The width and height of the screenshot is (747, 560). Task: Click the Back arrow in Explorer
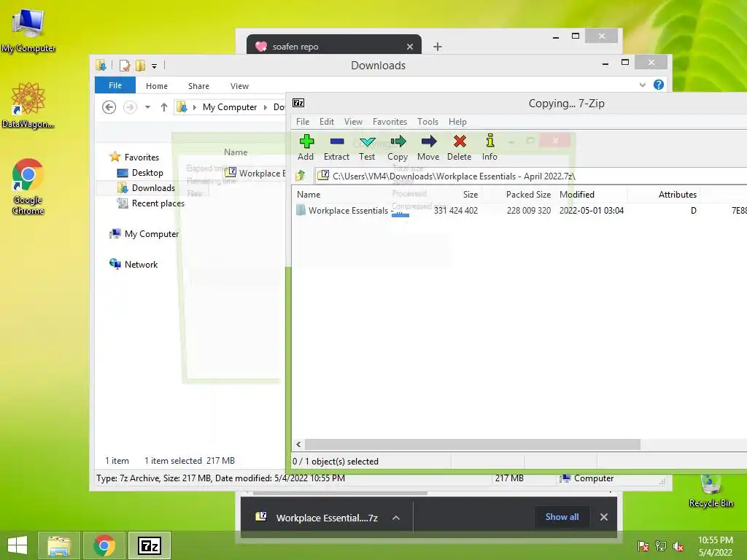click(109, 107)
